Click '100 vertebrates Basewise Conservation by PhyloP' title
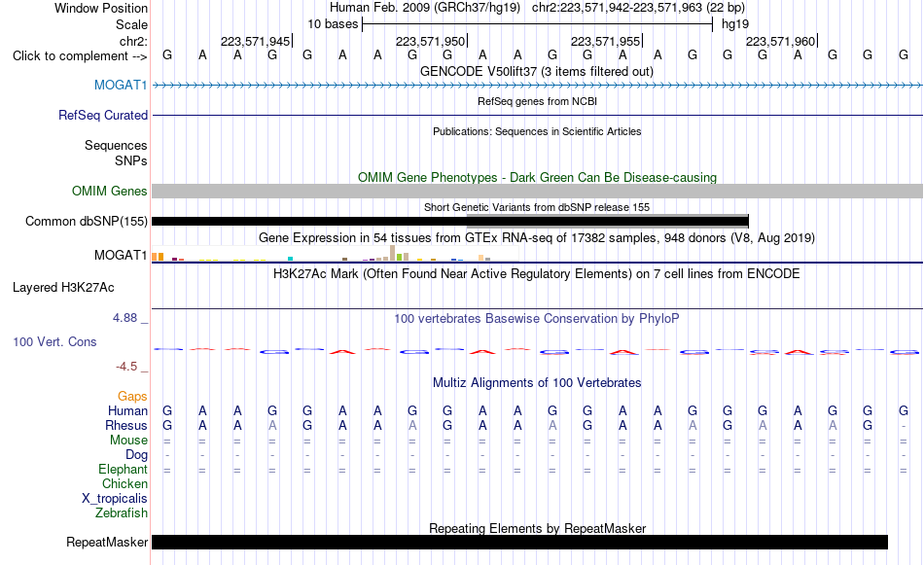Screen dimensions: 924x565 tap(537, 319)
